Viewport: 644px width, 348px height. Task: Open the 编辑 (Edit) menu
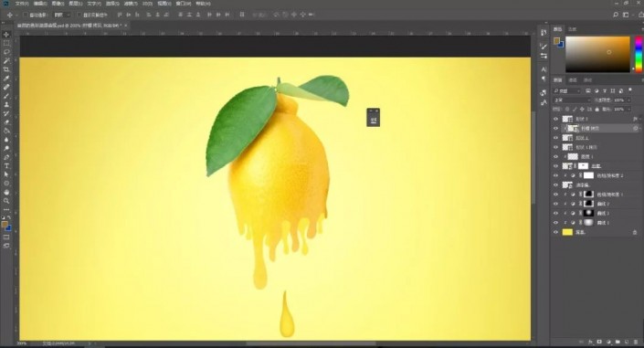(x=40, y=4)
